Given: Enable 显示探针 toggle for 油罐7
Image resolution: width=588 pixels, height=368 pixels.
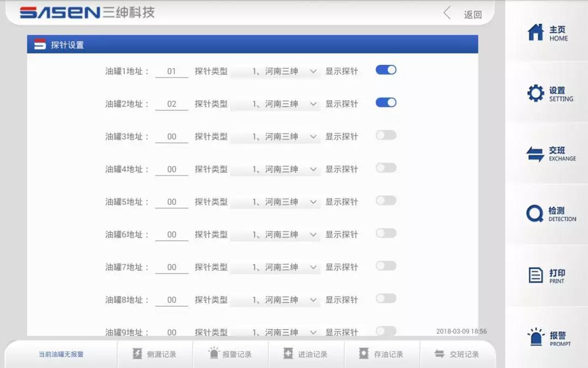Looking at the screenshot, I should pyautogui.click(x=386, y=266).
